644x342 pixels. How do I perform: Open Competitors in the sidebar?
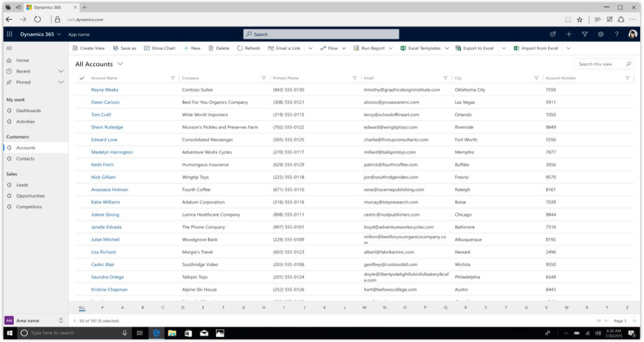(29, 207)
